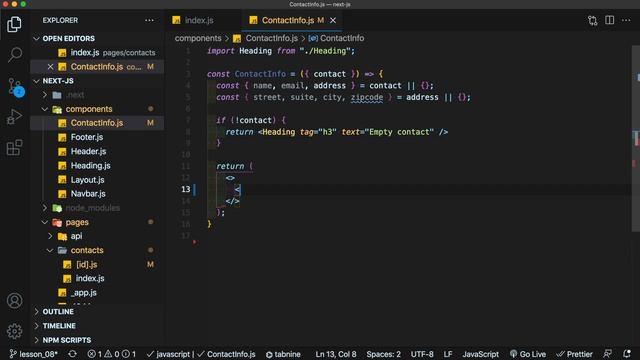Open the Run and Debug view
The width and height of the screenshot is (640, 360).
click(x=14, y=117)
